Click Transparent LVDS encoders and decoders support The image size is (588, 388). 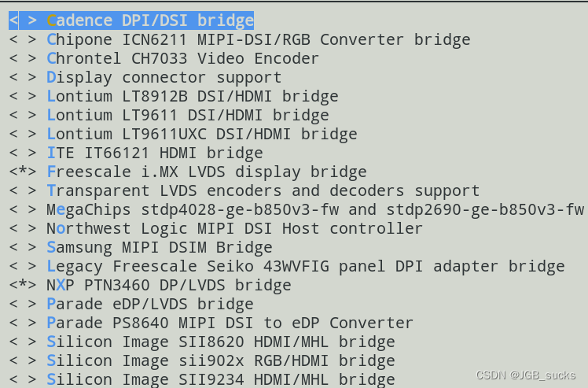(x=263, y=190)
